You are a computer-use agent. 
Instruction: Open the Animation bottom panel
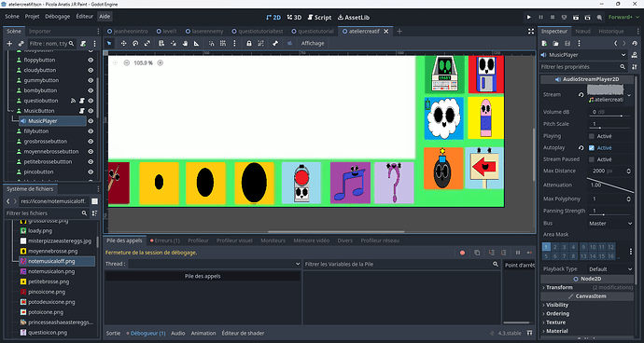(x=203, y=333)
